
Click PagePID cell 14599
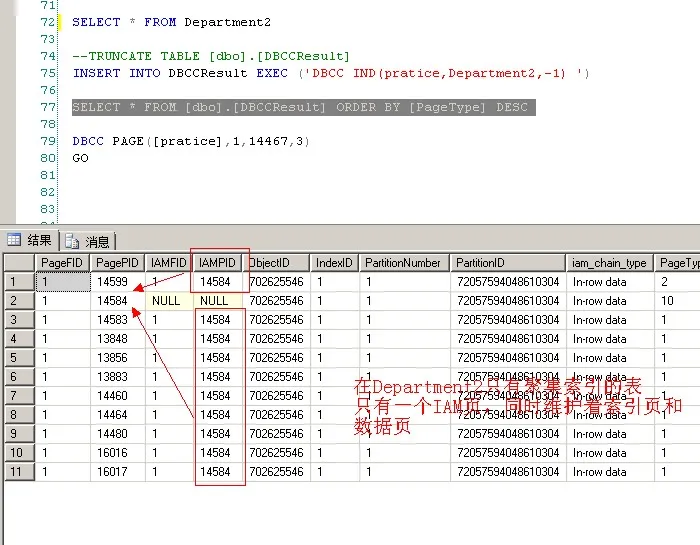click(x=117, y=282)
